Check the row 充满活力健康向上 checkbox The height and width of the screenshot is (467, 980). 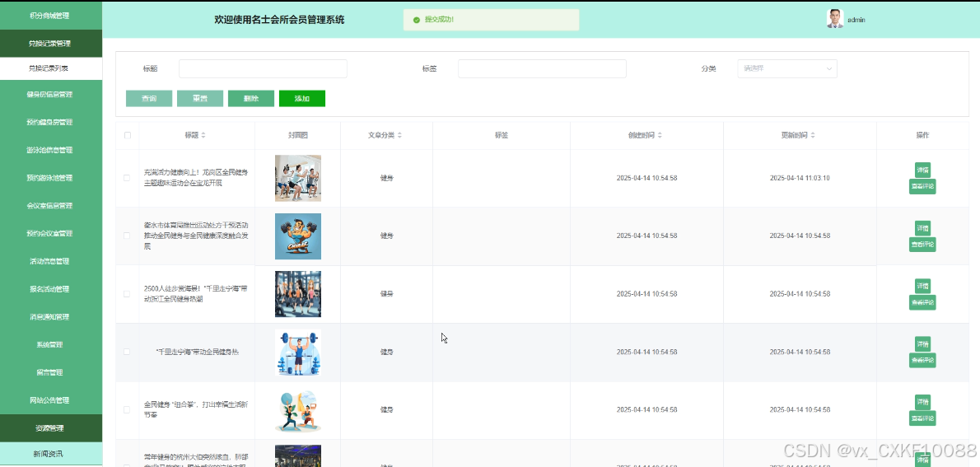127,178
